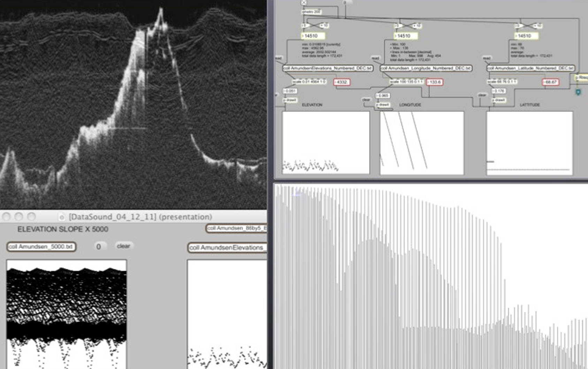The image size is (588, 369).
Task: Select the p drawit object under 0.051
Action: tap(290, 100)
